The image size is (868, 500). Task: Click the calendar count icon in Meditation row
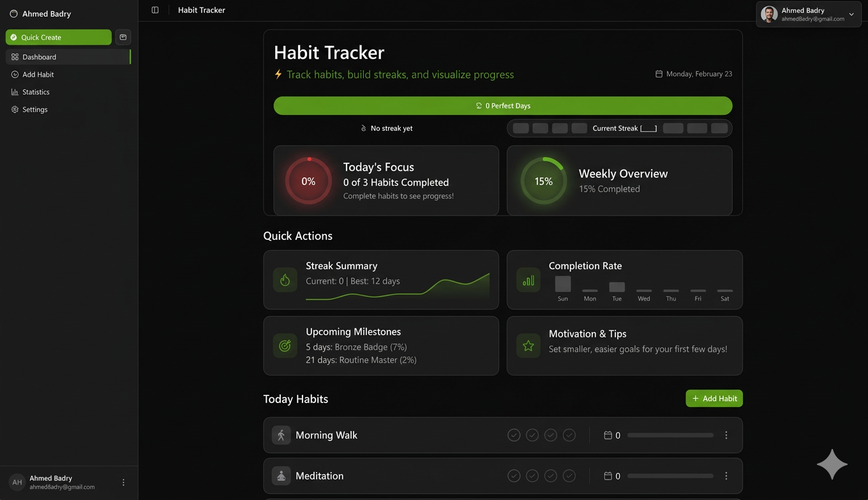tap(608, 476)
